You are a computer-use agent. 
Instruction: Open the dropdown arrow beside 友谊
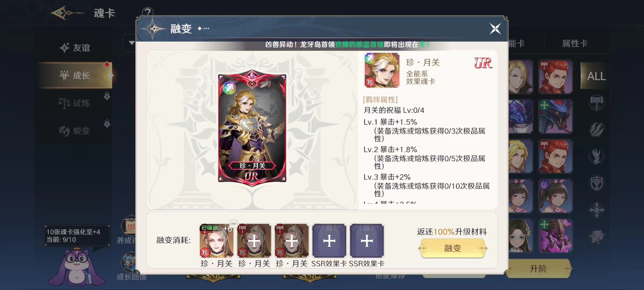click(131, 43)
